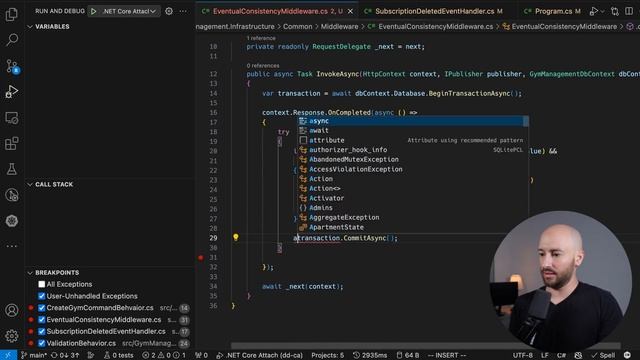Disable the EventualConsistencyMiddleware.cs breakpoint
Image resolution: width=640 pixels, height=360 pixels.
(42, 320)
